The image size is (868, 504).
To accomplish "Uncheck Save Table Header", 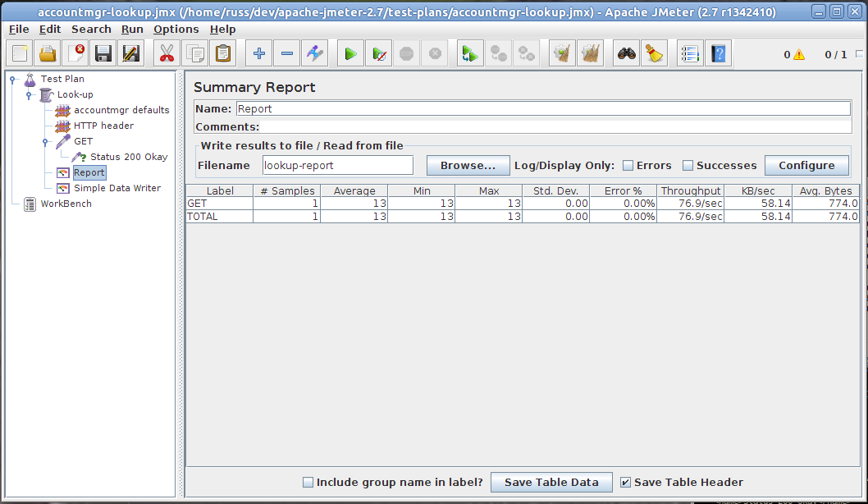I will 625,483.
